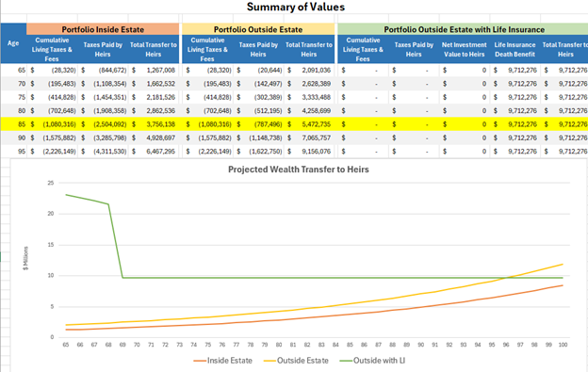Click the 6,467,295 cell

[x=154, y=152]
